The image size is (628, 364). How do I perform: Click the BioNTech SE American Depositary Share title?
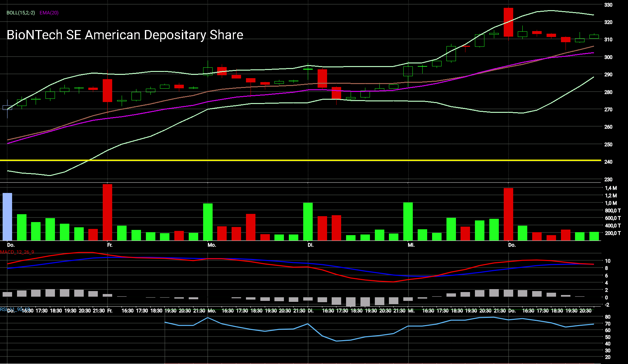[x=125, y=35]
